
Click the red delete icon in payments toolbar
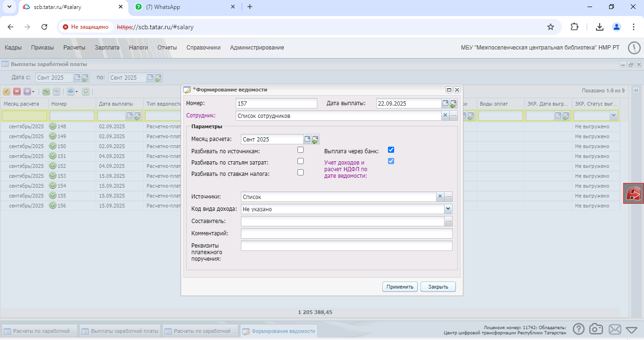[17, 91]
